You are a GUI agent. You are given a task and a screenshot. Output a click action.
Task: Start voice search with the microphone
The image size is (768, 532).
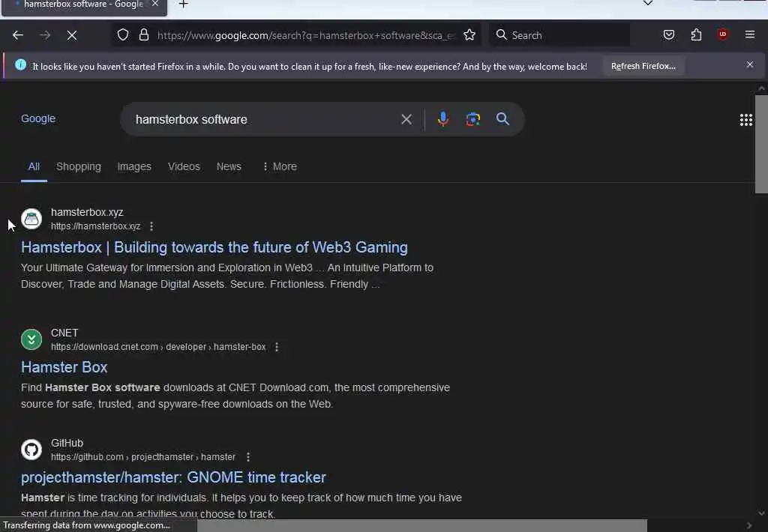[442, 119]
